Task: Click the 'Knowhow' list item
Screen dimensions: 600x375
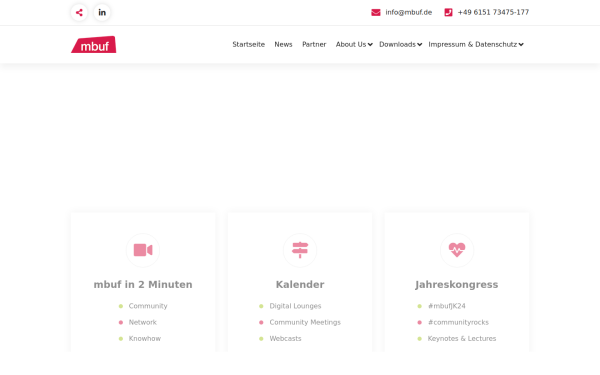Action: coord(145,339)
